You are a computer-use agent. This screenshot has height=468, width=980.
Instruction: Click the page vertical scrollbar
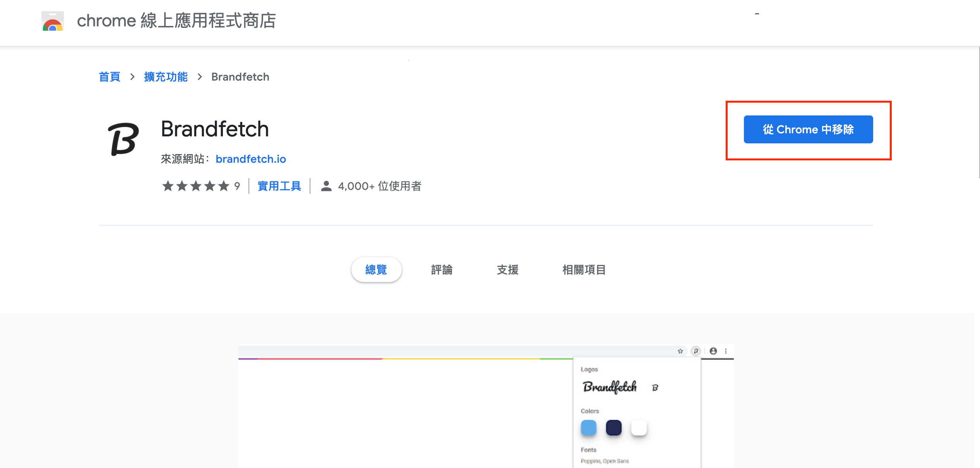point(979,112)
